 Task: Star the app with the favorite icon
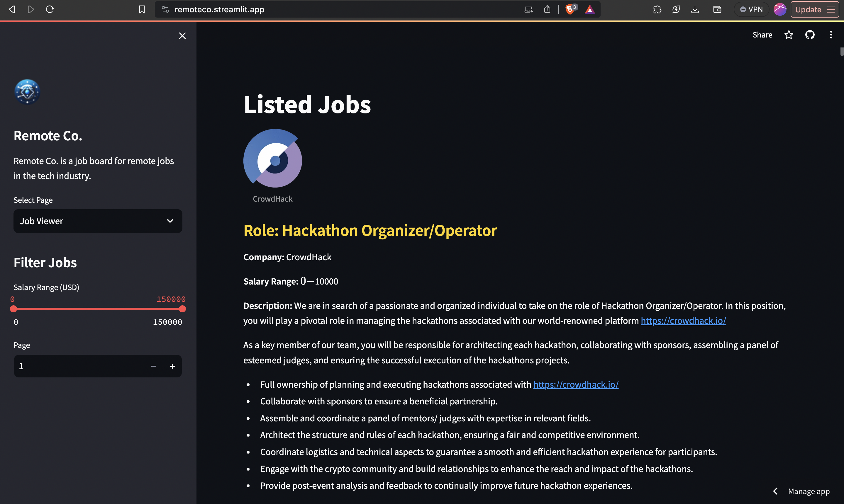[789, 35]
